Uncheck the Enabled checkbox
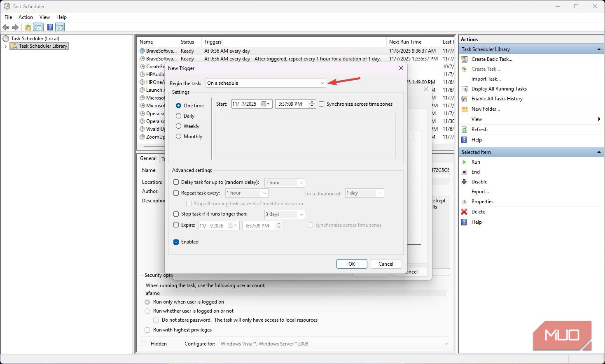 (x=176, y=242)
